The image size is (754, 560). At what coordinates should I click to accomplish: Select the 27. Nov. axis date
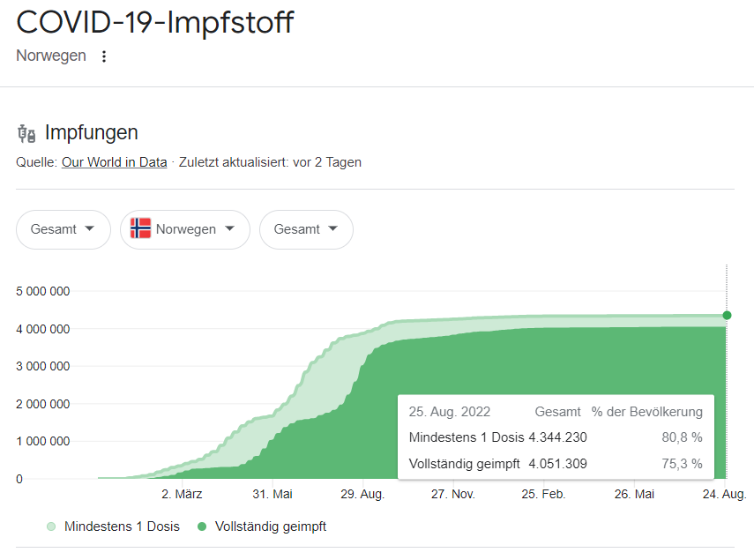[x=452, y=495]
